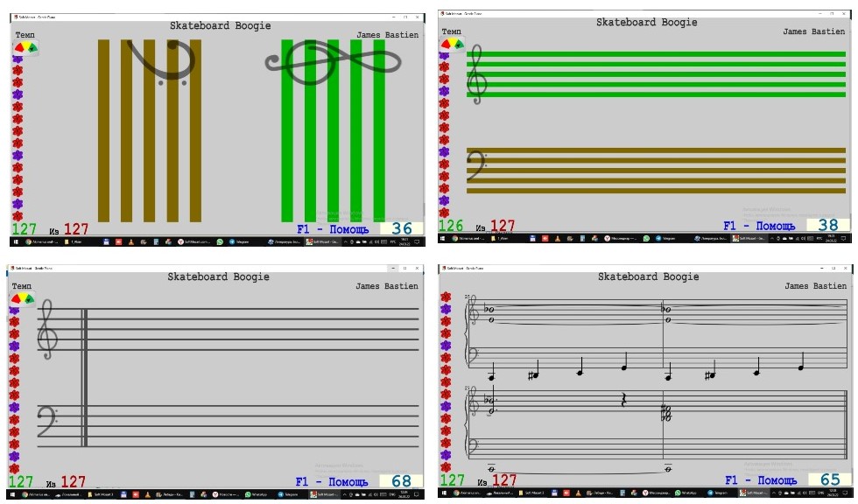The image size is (858, 504).
Task: Open the Start menu below the score-65 window
Action: 443,493
